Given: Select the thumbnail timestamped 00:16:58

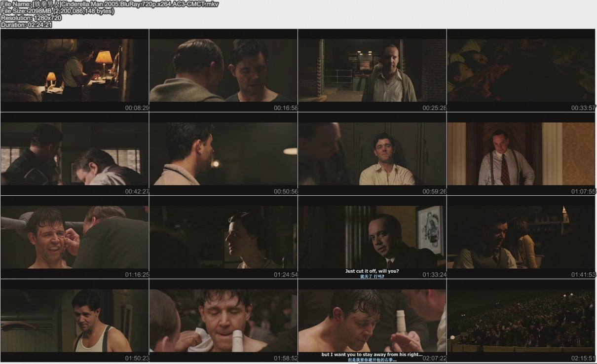Looking at the screenshot, I should [x=224, y=70].
